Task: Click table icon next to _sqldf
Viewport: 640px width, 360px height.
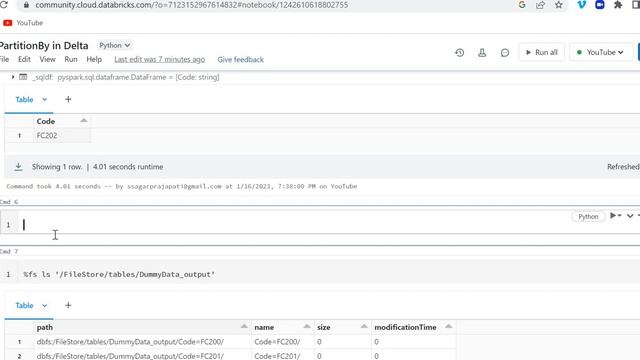Action: click(x=23, y=77)
